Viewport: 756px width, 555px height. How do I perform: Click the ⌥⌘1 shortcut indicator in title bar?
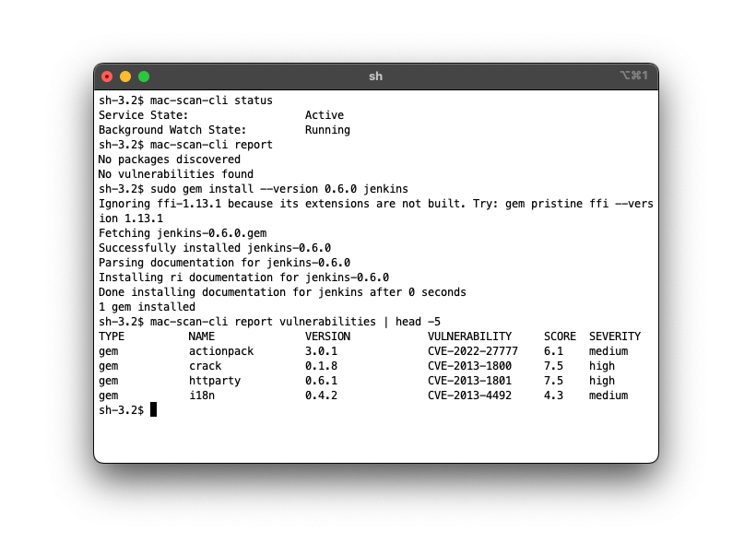(633, 76)
